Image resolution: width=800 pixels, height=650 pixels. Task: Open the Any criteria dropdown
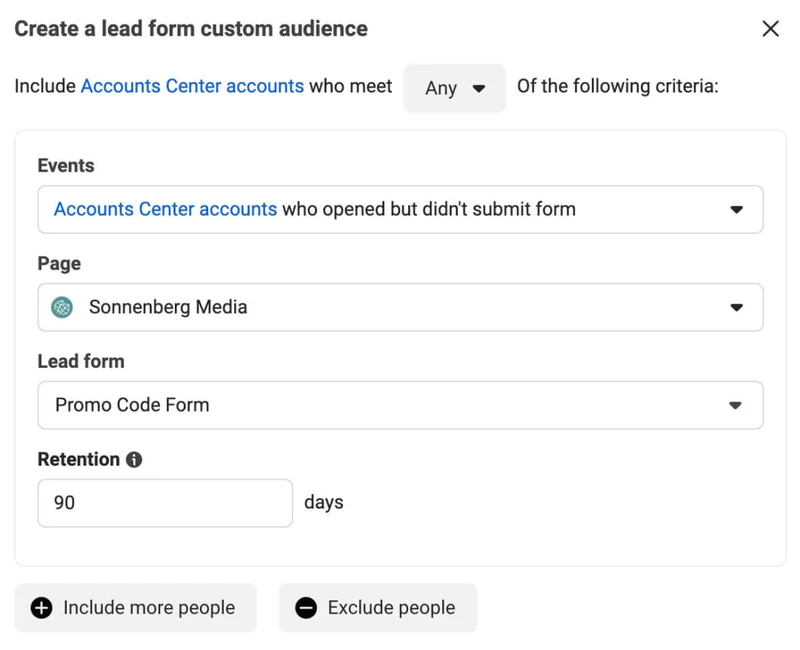point(454,88)
